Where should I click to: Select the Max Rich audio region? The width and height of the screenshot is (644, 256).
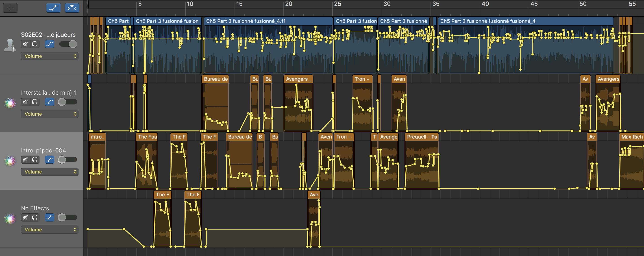click(x=631, y=137)
